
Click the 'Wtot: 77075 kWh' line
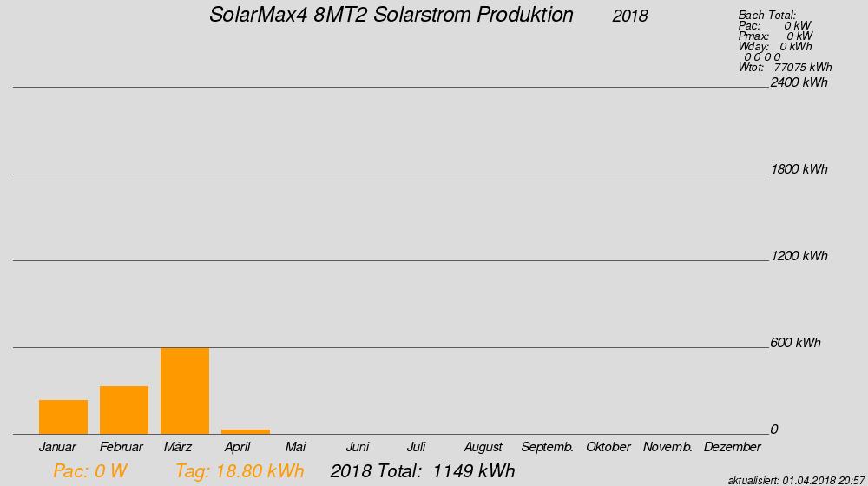click(785, 68)
